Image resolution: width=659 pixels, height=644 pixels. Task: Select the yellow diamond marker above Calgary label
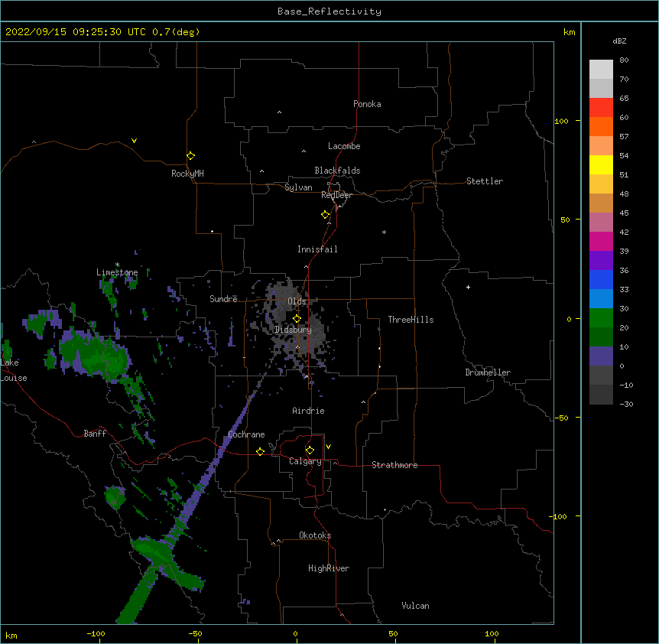[310, 450]
